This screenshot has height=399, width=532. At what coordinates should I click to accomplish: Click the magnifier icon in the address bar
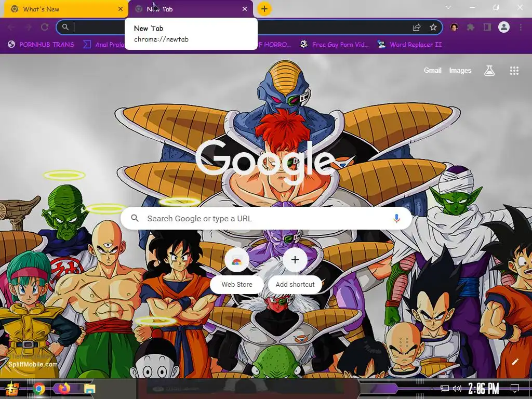pyautogui.click(x=65, y=27)
